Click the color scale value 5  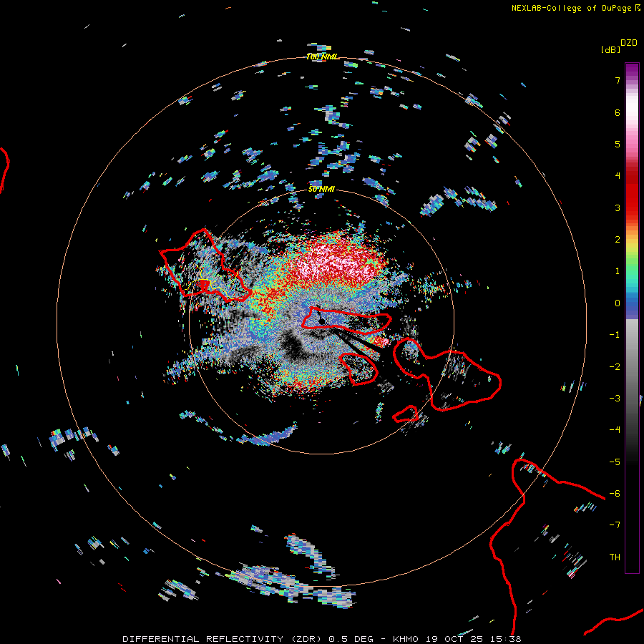(618, 144)
